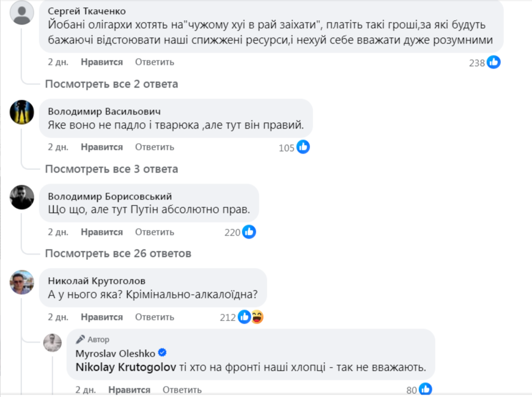Click verified badge next to Myroslav Oleshko
This screenshot has height=397, width=532.
(163, 353)
